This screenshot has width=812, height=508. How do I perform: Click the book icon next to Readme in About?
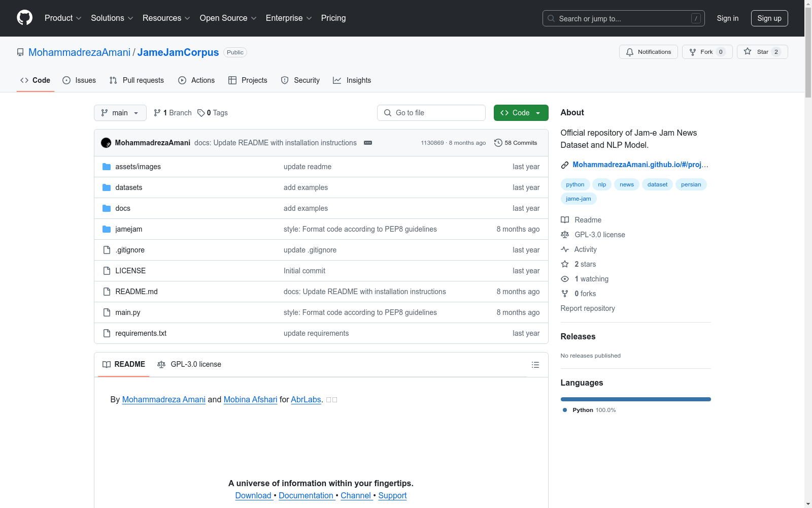[x=565, y=220]
